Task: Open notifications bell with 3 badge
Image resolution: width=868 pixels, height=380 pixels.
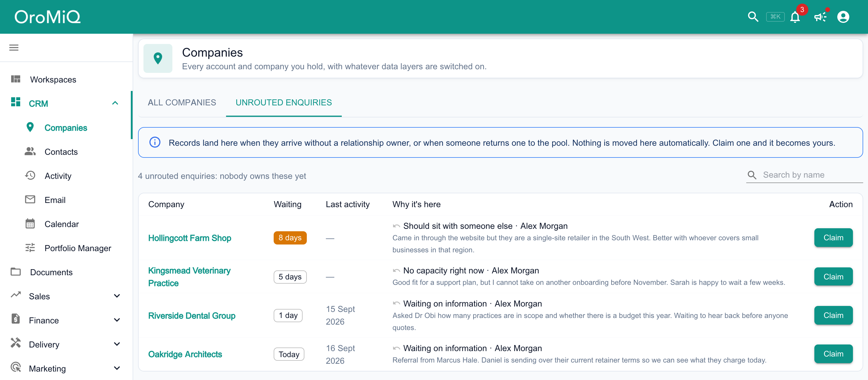Action: 795,17
